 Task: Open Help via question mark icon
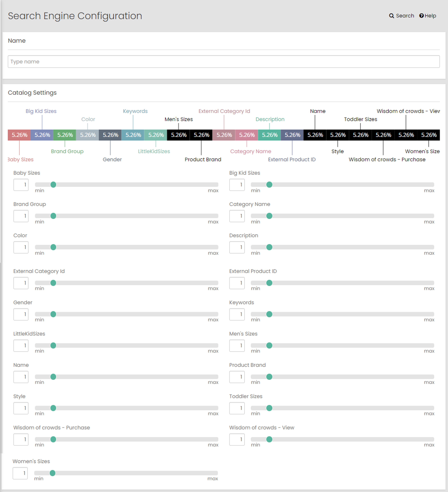click(421, 16)
